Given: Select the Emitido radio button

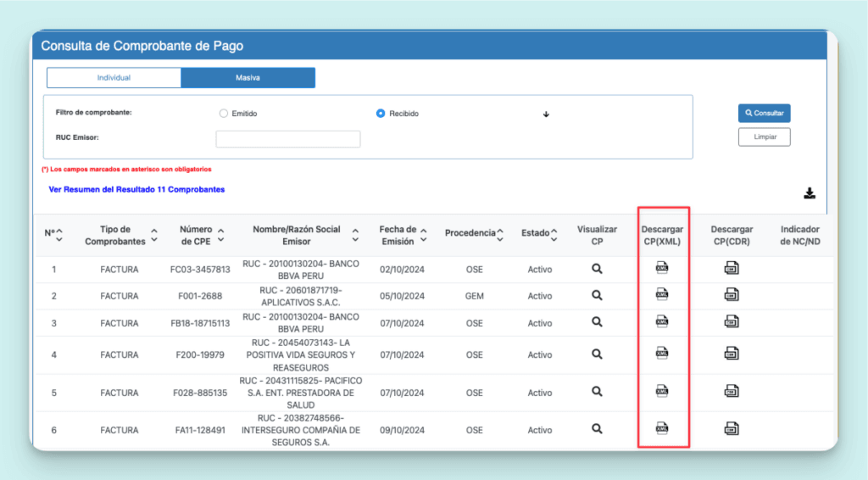Looking at the screenshot, I should (x=223, y=114).
